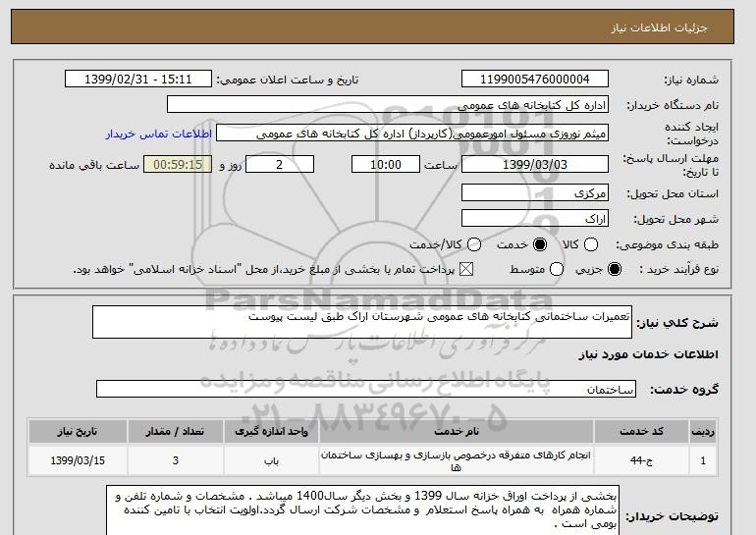Open the buyer contact information link
Screen dimensions: 756x535
tap(159, 134)
